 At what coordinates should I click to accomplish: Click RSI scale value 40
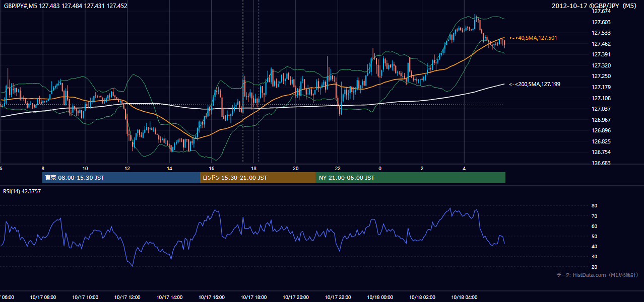click(595, 247)
